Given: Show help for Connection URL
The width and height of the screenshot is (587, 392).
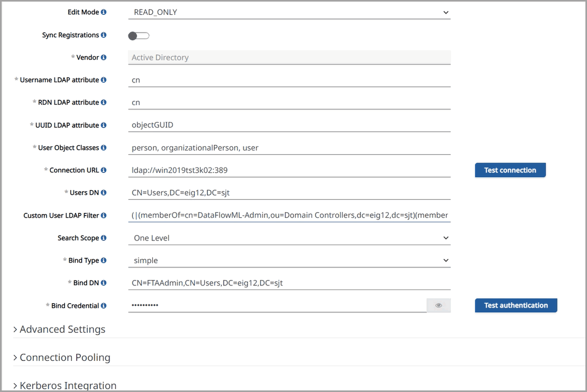Looking at the screenshot, I should point(104,170).
